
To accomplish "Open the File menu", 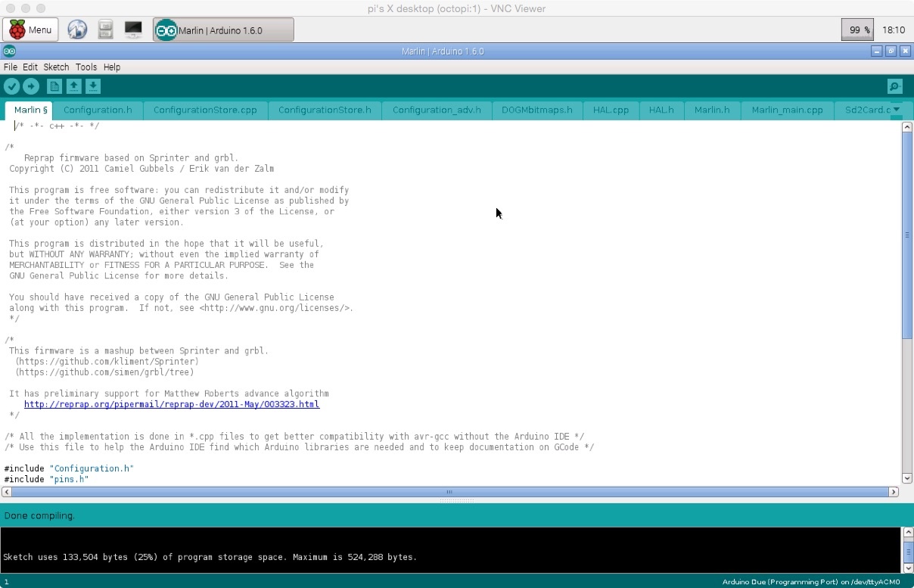I will click(11, 67).
